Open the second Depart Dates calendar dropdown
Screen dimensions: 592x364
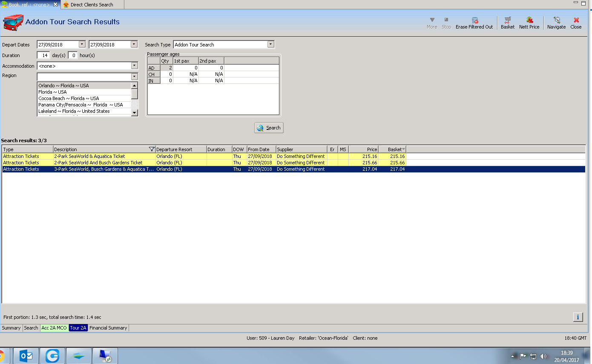pos(134,44)
